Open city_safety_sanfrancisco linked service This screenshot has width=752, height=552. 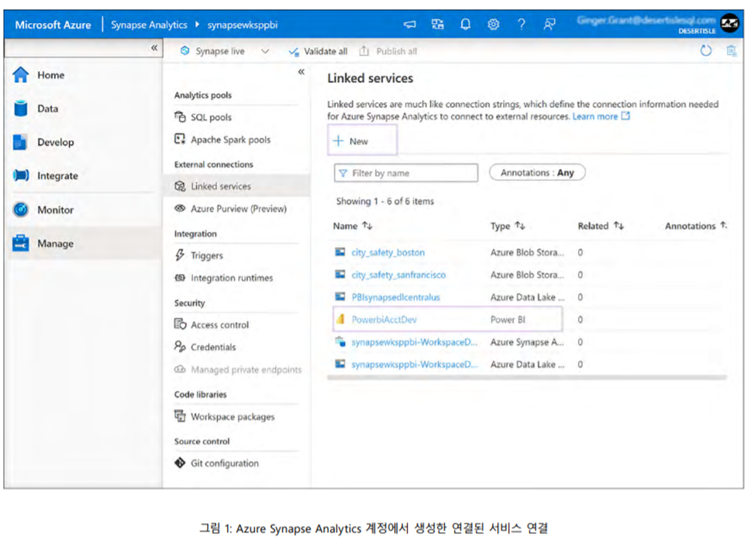click(x=399, y=275)
